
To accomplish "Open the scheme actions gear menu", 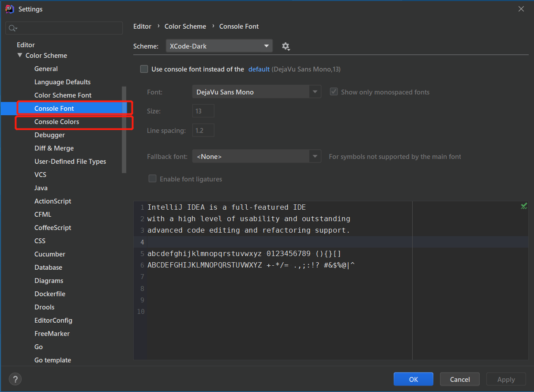I will 286,46.
